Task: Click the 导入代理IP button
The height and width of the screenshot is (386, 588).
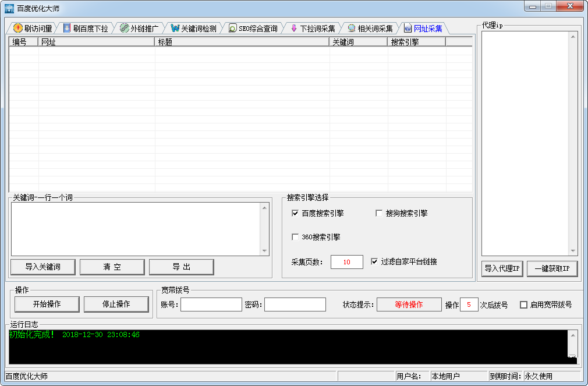Action: tap(502, 268)
